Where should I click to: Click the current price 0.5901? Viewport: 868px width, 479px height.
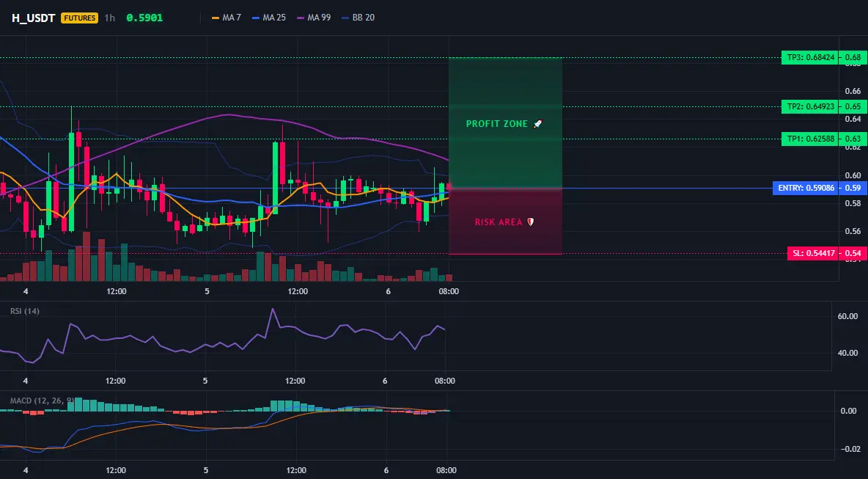point(144,18)
